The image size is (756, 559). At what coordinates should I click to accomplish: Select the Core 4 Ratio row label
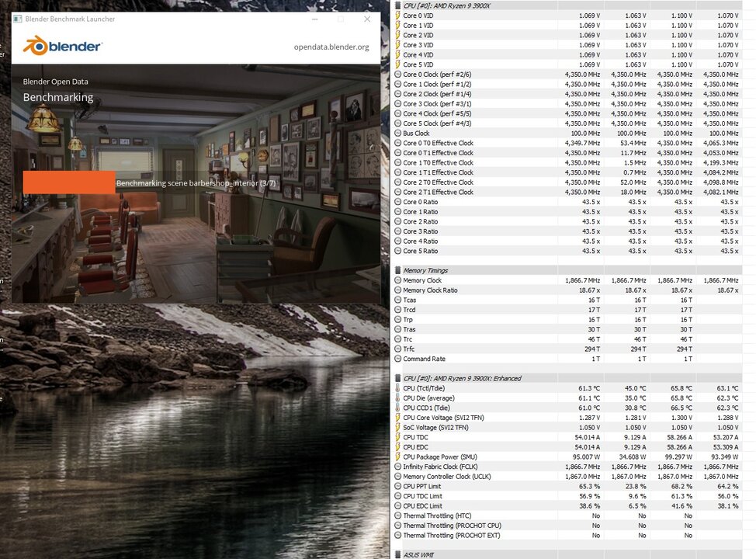(421, 241)
